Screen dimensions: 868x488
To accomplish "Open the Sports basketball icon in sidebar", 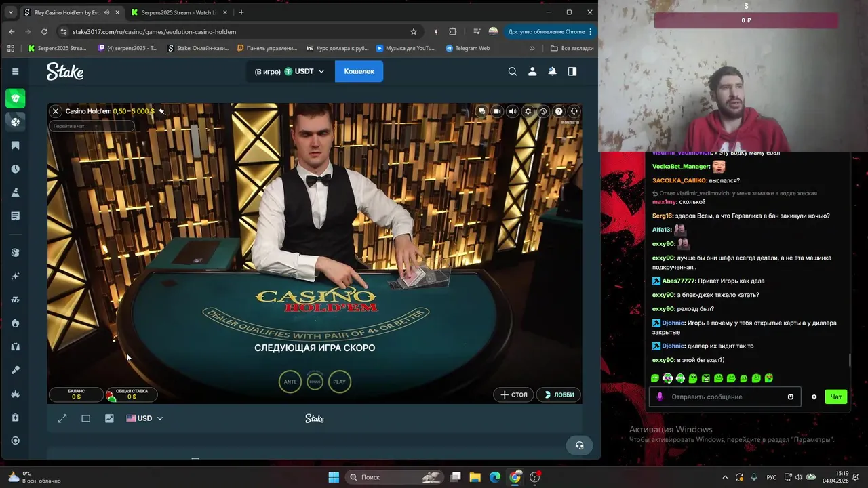I will pyautogui.click(x=15, y=121).
